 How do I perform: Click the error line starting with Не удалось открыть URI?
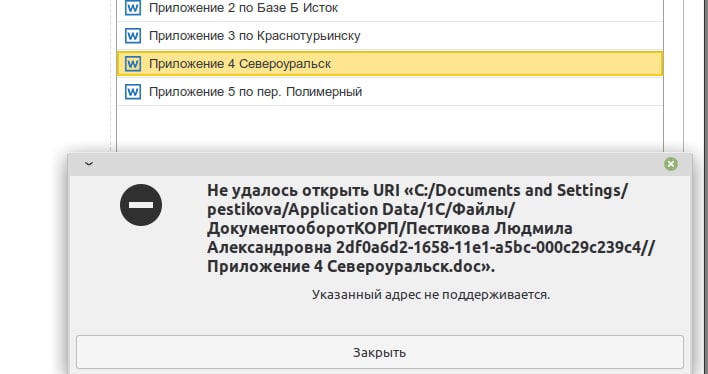(x=417, y=191)
